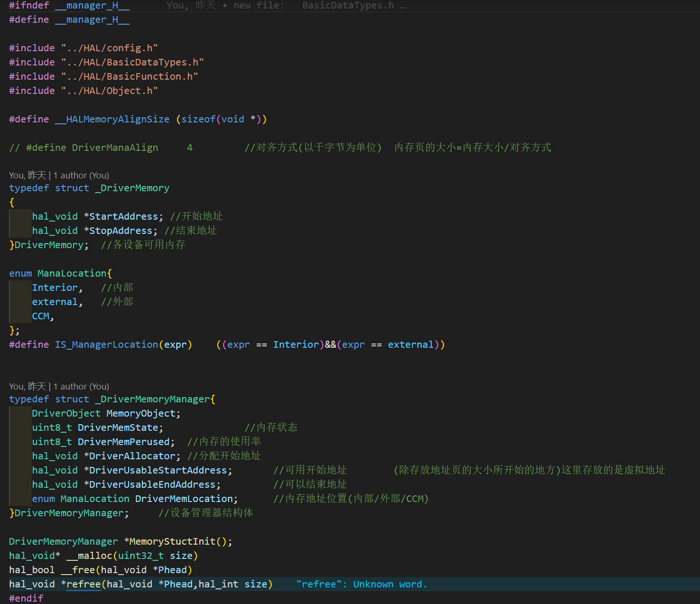Click the __malloc function name

pyautogui.click(x=89, y=556)
